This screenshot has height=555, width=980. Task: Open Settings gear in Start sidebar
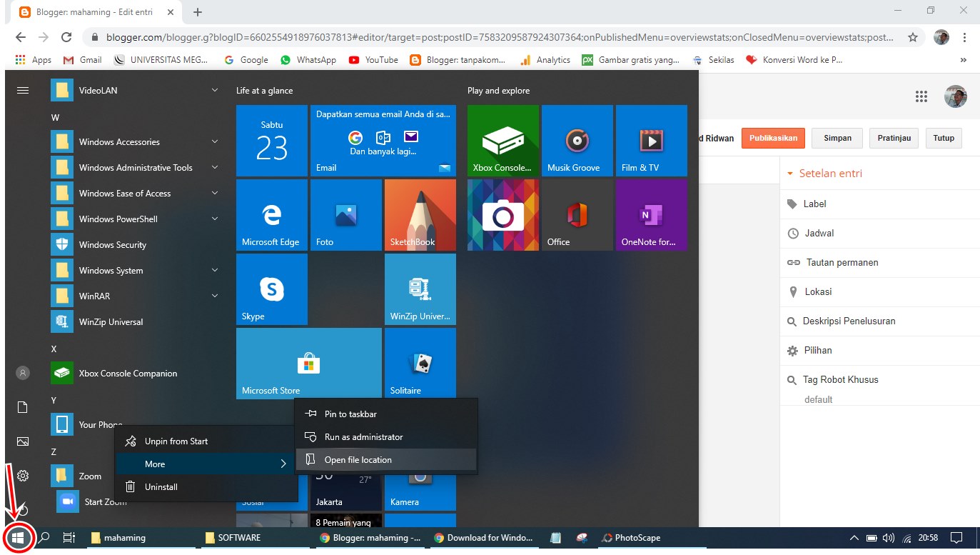tap(23, 476)
